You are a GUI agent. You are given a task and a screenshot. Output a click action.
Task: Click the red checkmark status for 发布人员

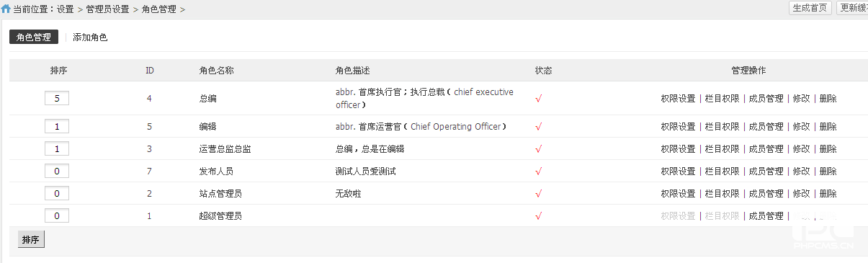(x=538, y=171)
